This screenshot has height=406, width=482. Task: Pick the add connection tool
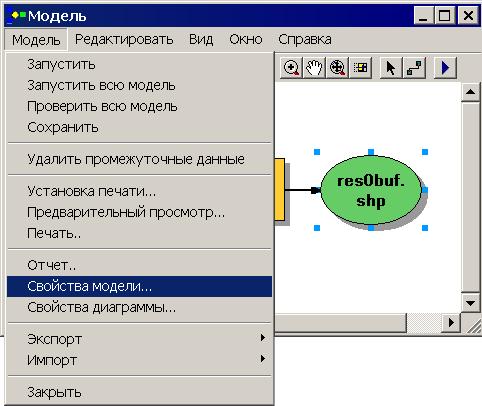click(414, 68)
